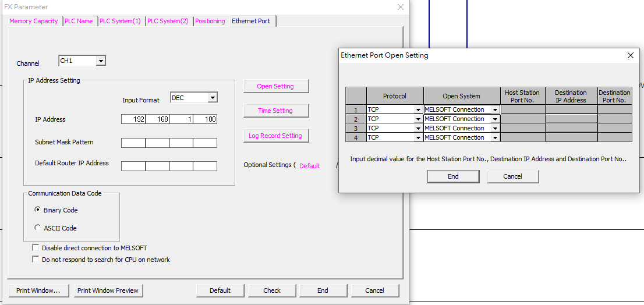Expand the Channel CH1 dropdown
Image resolution: width=644 pixels, height=305 pixels.
click(x=101, y=61)
